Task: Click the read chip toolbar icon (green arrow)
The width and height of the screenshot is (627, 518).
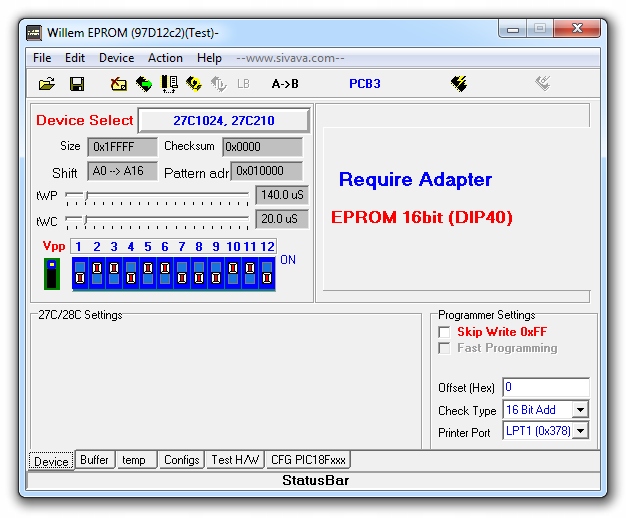Action: tap(144, 84)
